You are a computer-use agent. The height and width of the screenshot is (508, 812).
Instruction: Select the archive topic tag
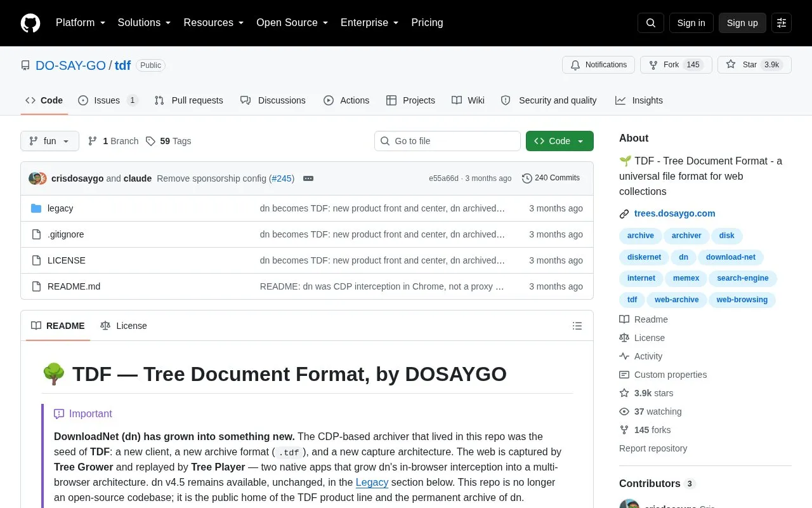[x=640, y=236]
